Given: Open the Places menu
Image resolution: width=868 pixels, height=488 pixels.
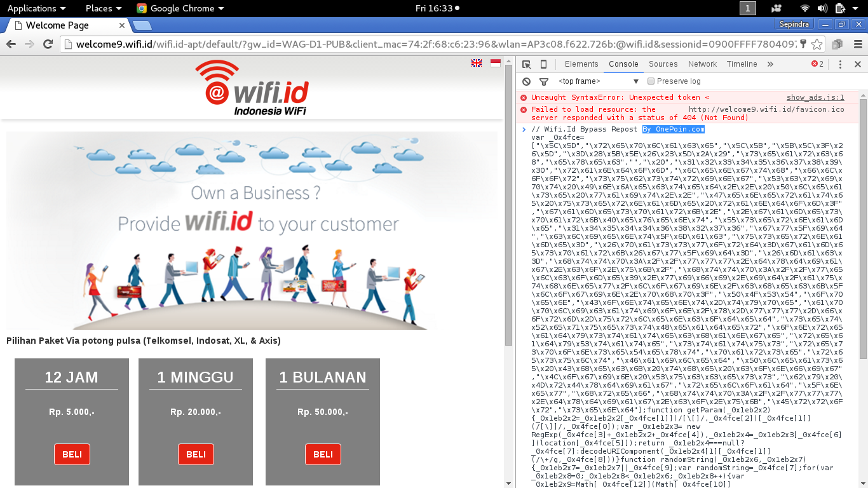Looking at the screenshot, I should (x=104, y=8).
